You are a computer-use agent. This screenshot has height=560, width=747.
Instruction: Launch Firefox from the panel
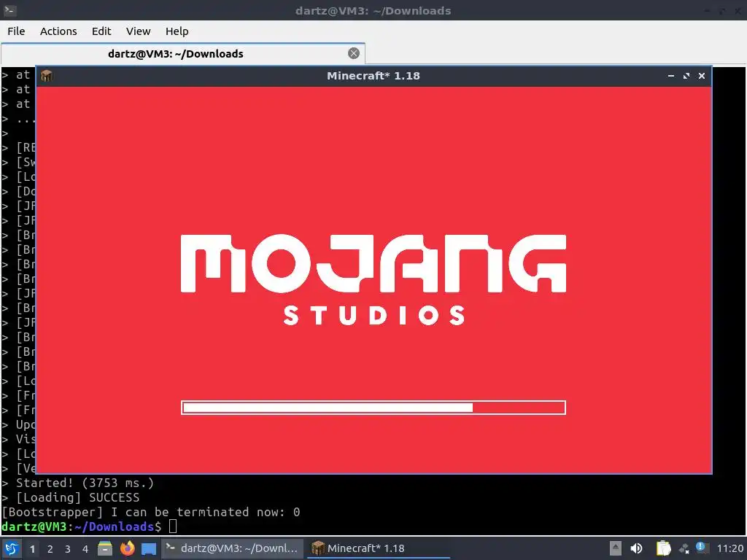point(127,548)
